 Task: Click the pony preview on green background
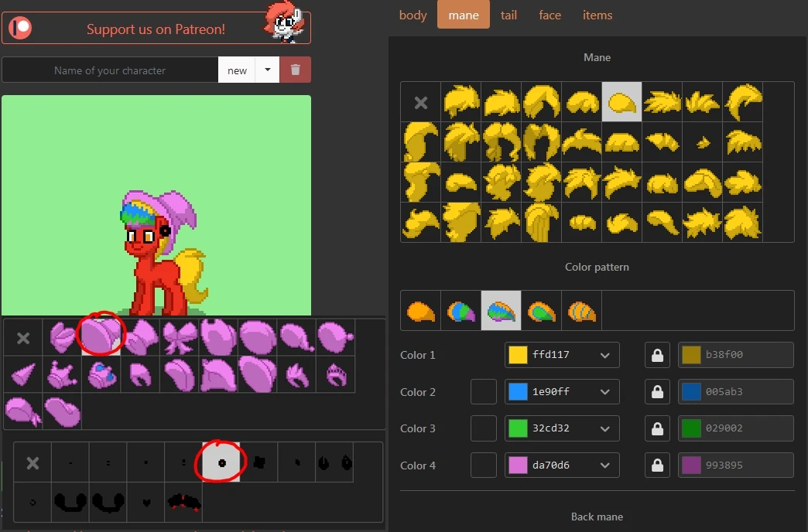click(156, 205)
